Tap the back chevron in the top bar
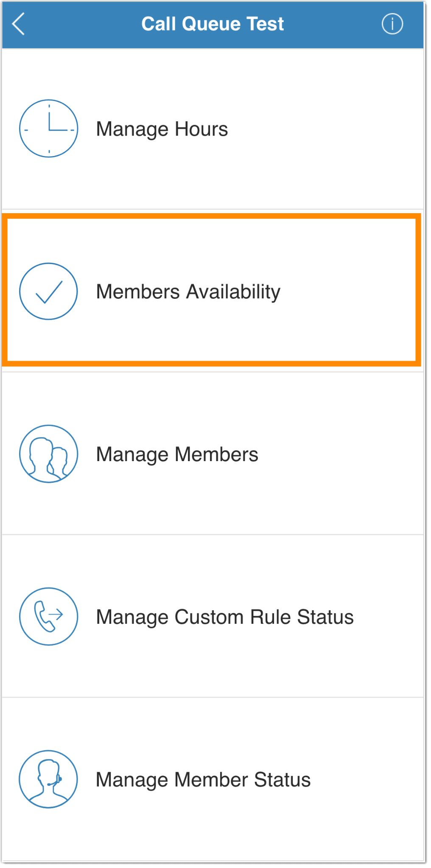The image size is (431, 868). [x=19, y=24]
